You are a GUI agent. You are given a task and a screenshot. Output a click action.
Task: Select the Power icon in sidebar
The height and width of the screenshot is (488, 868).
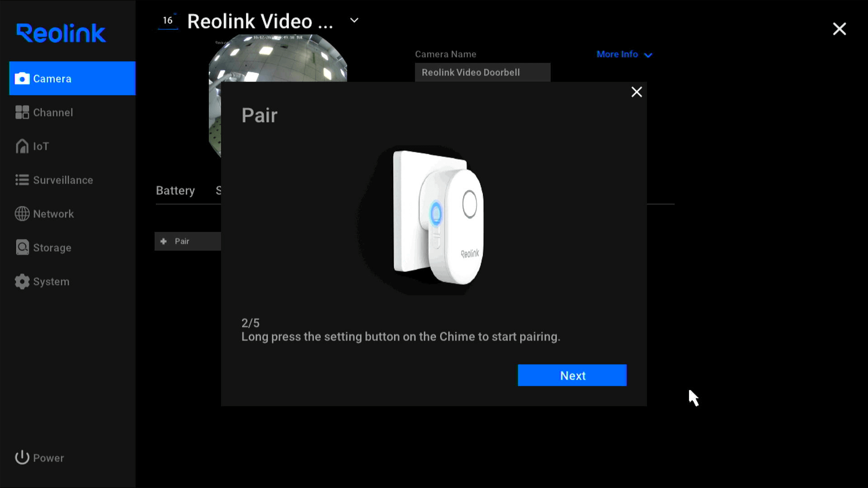coord(22,457)
